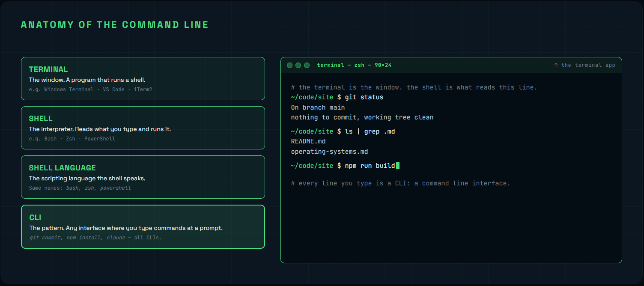This screenshot has height=286, width=644.
Task: Click the middle terminal window dot
Action: pyautogui.click(x=298, y=65)
